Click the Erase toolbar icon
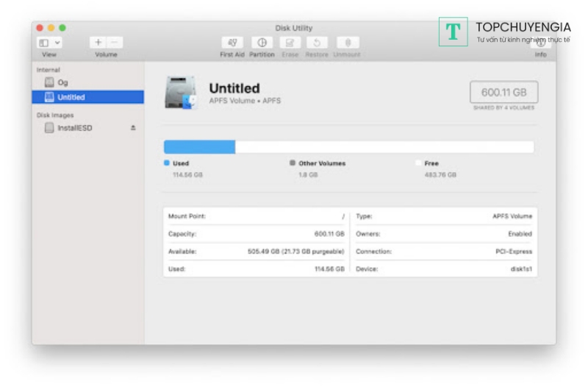The image size is (588, 387). (290, 43)
